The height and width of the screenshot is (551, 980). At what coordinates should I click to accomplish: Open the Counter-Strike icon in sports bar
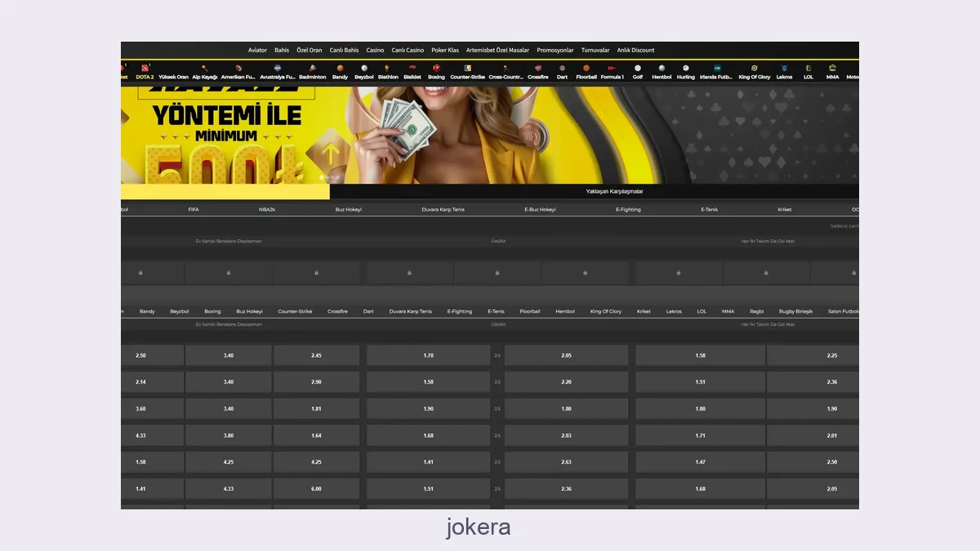pos(467,69)
